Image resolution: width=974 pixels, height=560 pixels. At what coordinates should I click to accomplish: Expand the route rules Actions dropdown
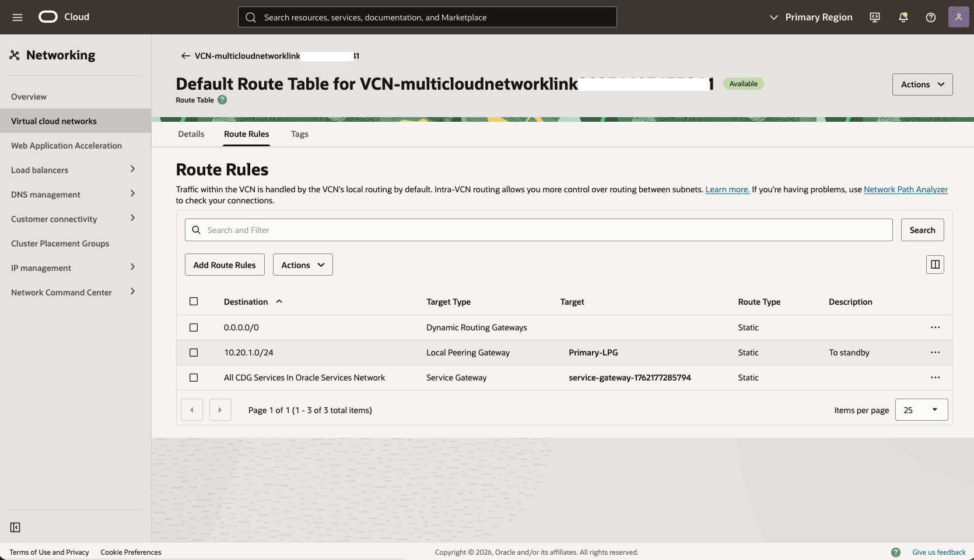click(x=303, y=265)
